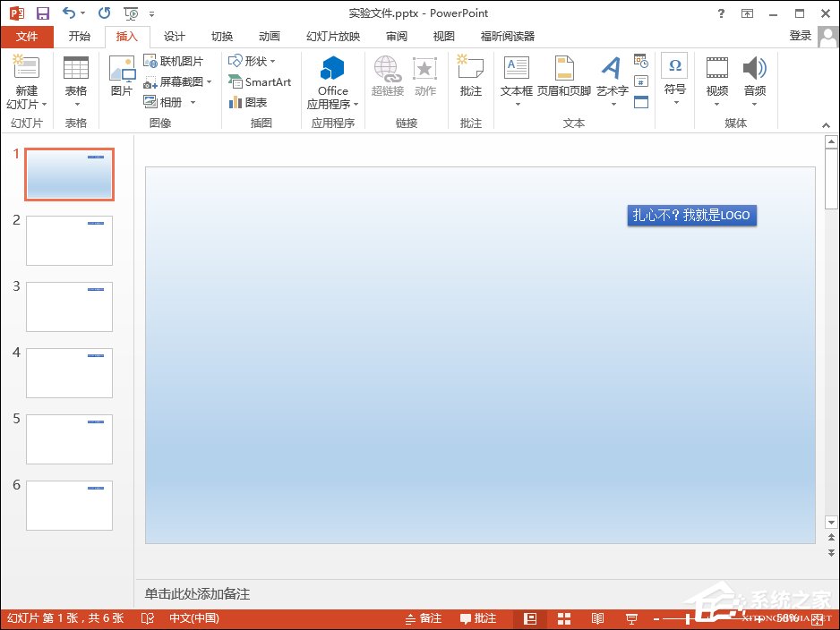Image resolution: width=840 pixels, height=630 pixels.
Task: Switch to the 设计 ribbon tab
Action: point(174,37)
